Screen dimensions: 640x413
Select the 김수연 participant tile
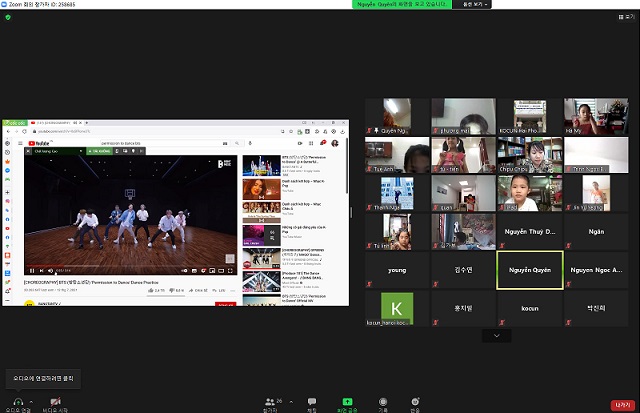click(463, 270)
